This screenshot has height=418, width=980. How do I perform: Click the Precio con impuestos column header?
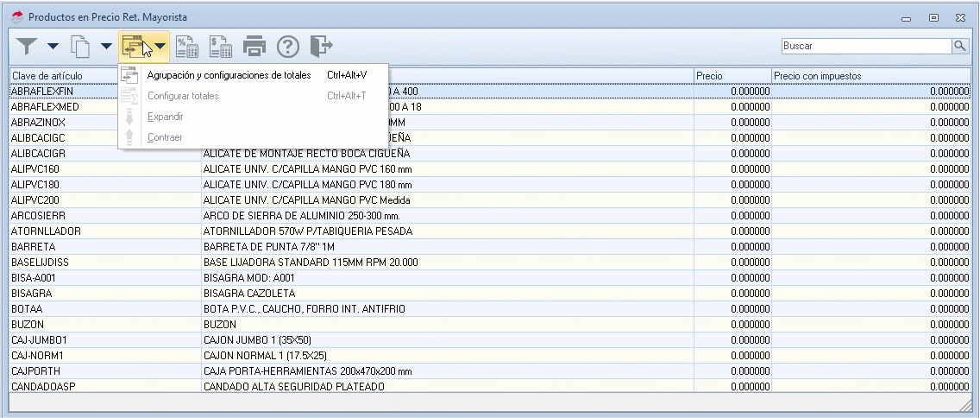point(871,76)
